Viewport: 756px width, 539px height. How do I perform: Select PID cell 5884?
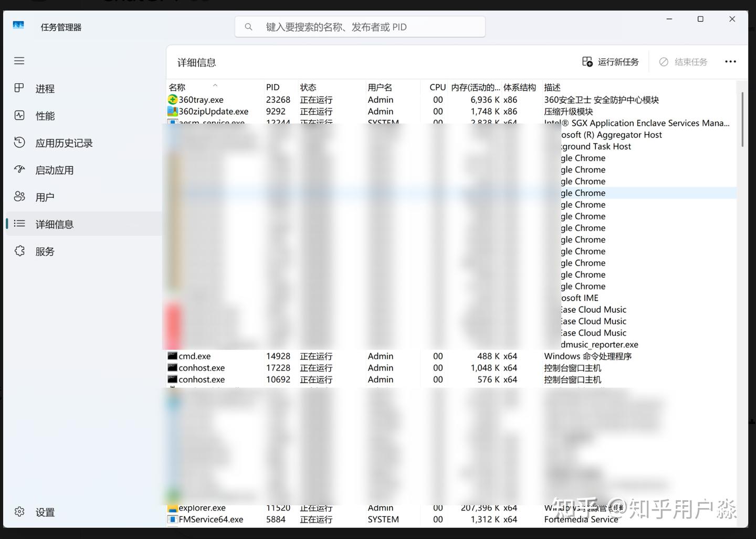[276, 519]
